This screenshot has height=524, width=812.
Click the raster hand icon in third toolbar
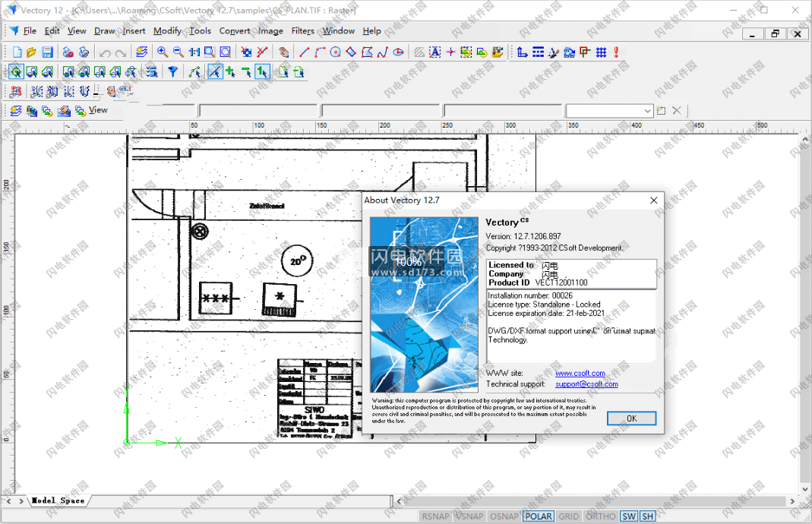tap(112, 91)
